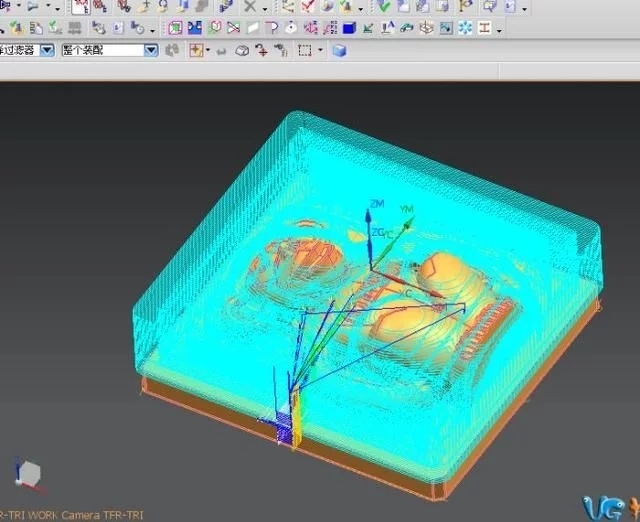Image resolution: width=640 pixels, height=522 pixels.
Task: Toggle the yellow snap point selection icon
Action: tap(195, 50)
